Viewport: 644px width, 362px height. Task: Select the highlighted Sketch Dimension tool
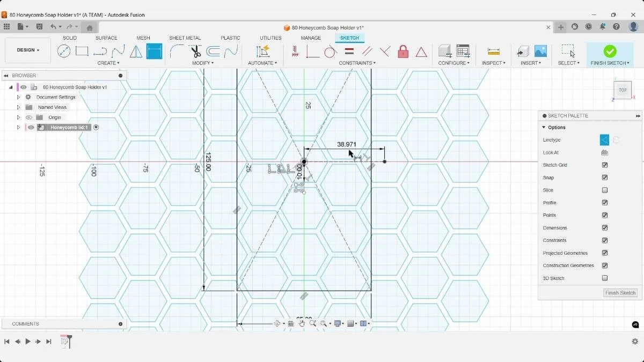click(155, 51)
